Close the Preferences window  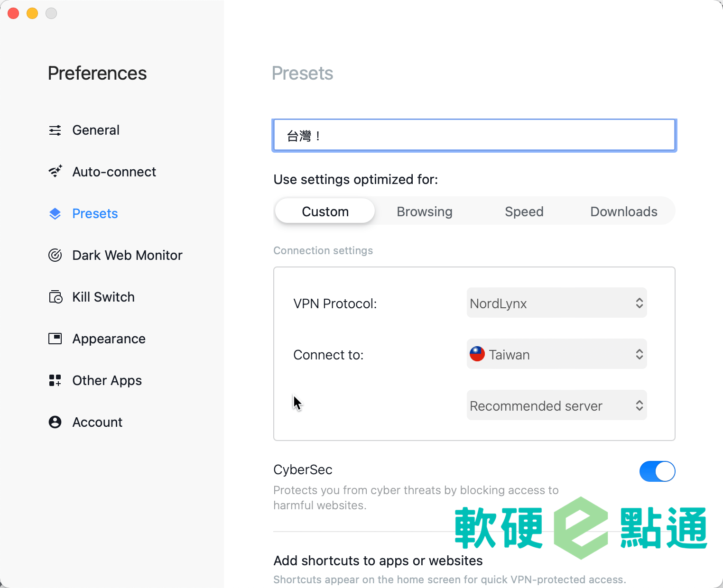(x=13, y=13)
